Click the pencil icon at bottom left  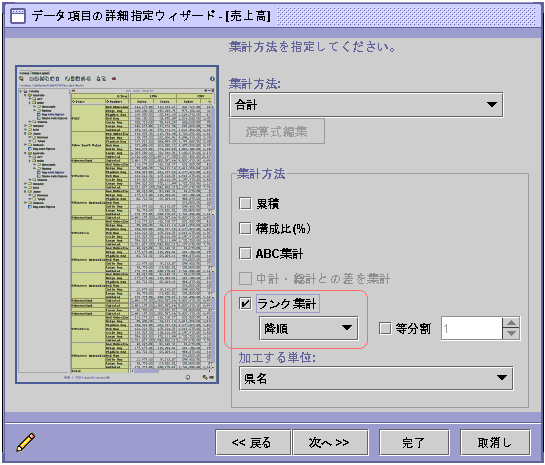click(x=25, y=442)
